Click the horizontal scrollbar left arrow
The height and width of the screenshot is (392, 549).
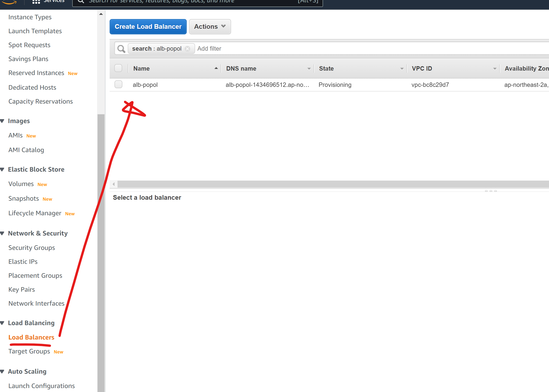(114, 184)
